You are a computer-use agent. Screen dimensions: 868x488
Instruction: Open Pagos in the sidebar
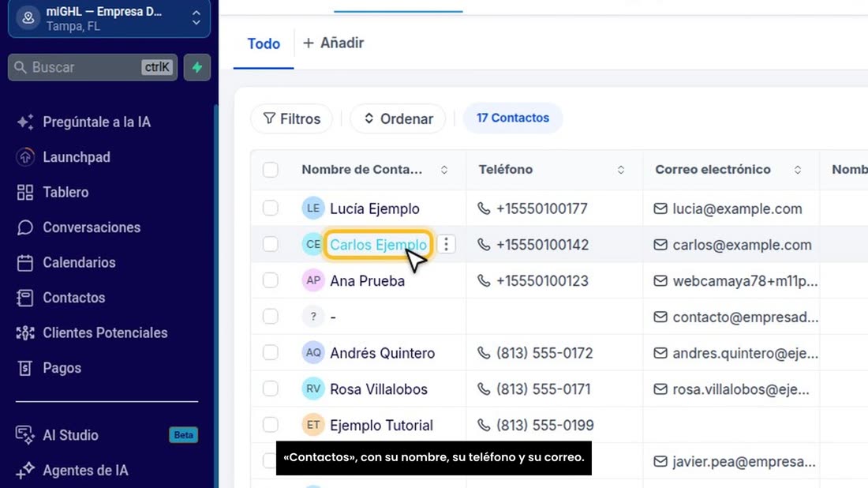click(x=62, y=368)
